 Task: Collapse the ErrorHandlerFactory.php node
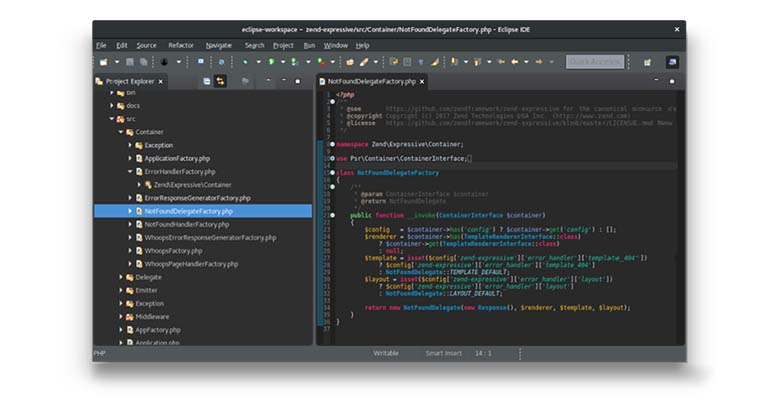(130, 171)
